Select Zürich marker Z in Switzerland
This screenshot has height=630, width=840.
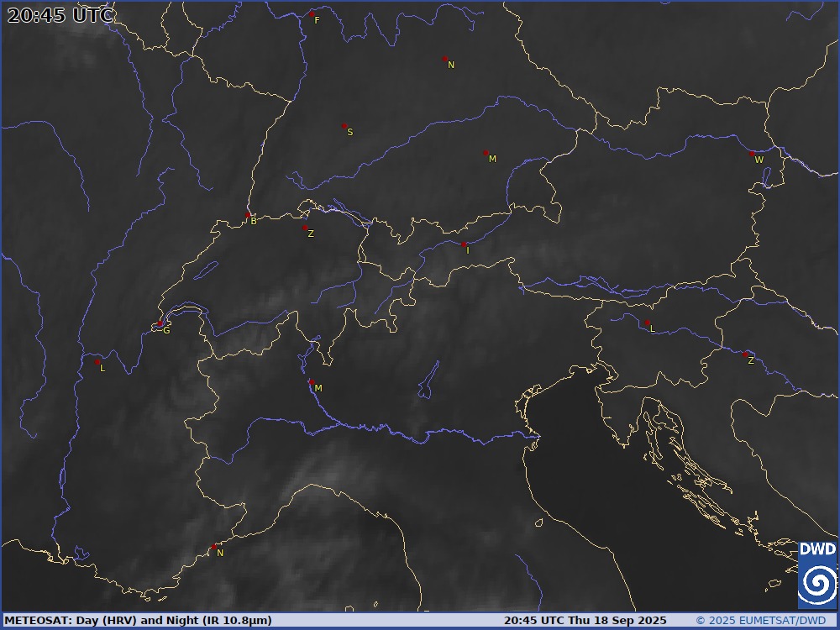tap(305, 228)
